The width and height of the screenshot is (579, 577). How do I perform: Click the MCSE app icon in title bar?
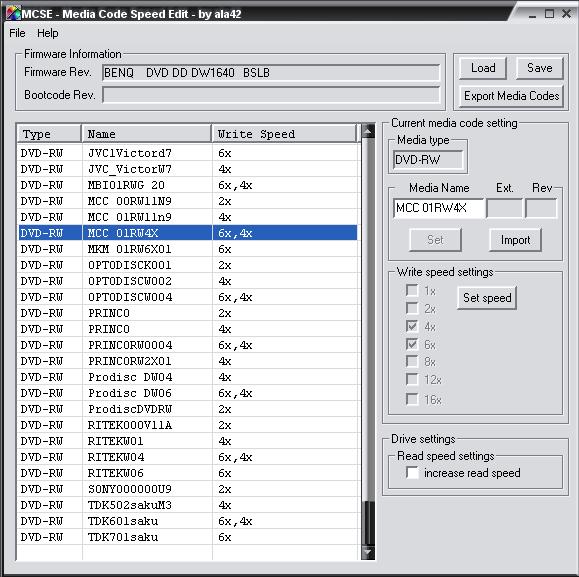(x=13, y=13)
